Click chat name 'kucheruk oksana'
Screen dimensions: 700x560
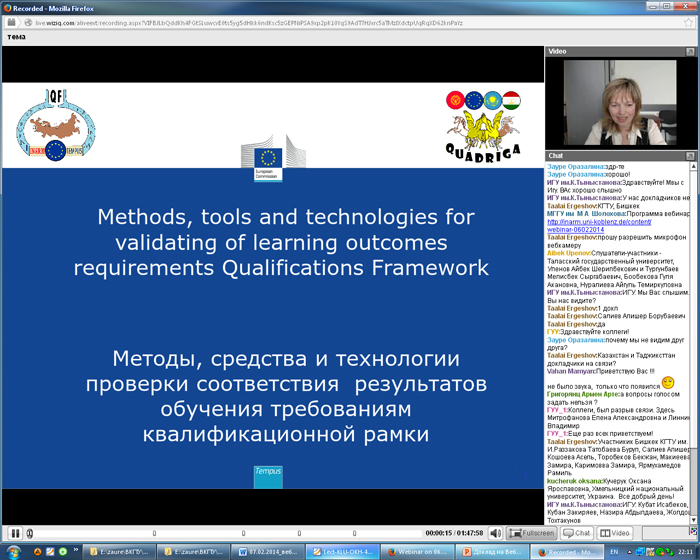[x=574, y=481]
